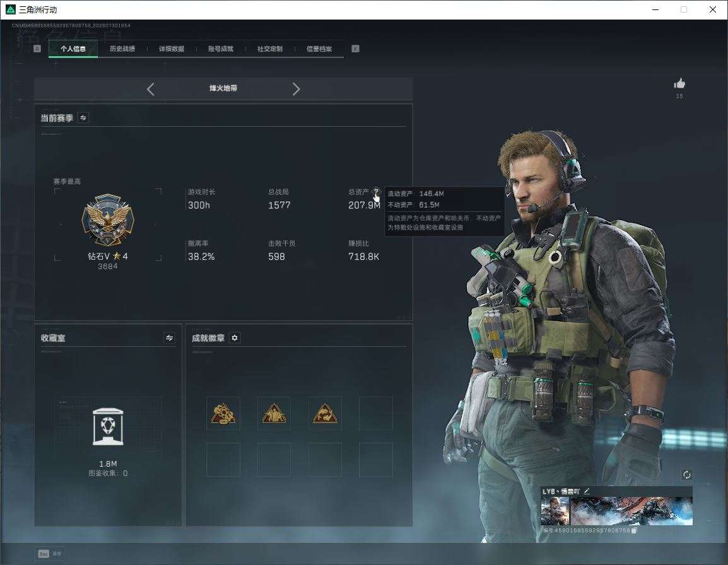
Task: Click the 烽火地带 mode title
Action: 223,88
